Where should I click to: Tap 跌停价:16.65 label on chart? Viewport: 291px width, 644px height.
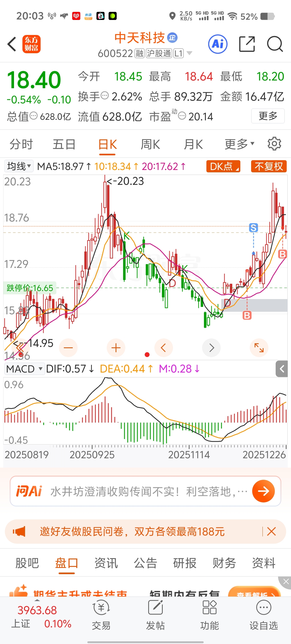point(30,288)
